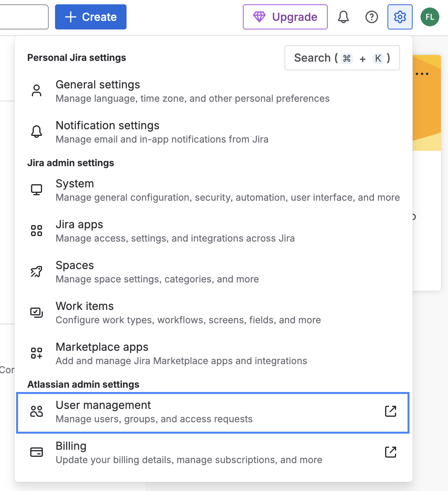This screenshot has width=448, height=491.
Task: Click the help question mark icon
Action: point(371,17)
